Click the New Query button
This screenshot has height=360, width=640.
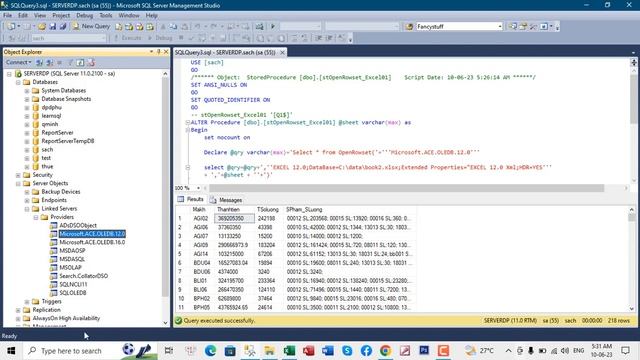point(91,27)
